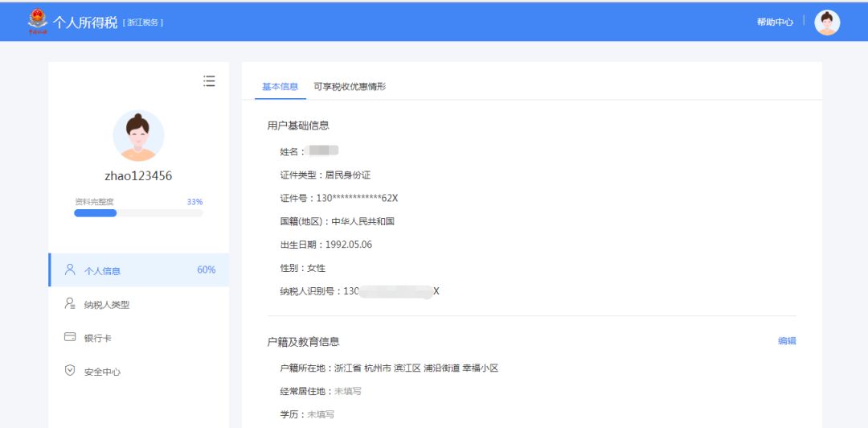This screenshot has height=428, width=868.
Task: Click the 安全中心 shield icon
Action: pyautogui.click(x=70, y=371)
